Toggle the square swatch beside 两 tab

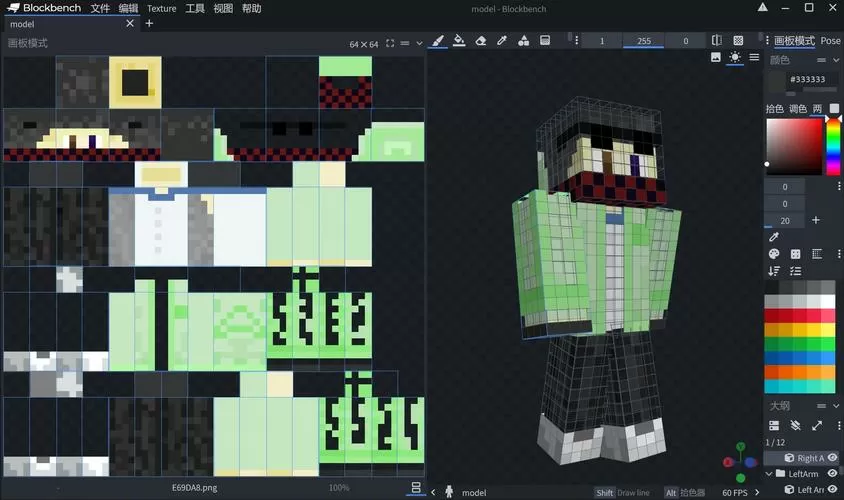click(x=834, y=108)
